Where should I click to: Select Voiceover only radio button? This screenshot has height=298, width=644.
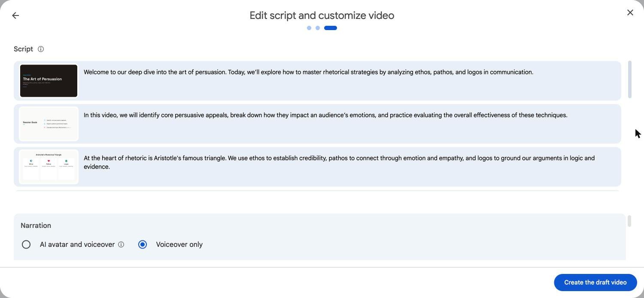143,245
